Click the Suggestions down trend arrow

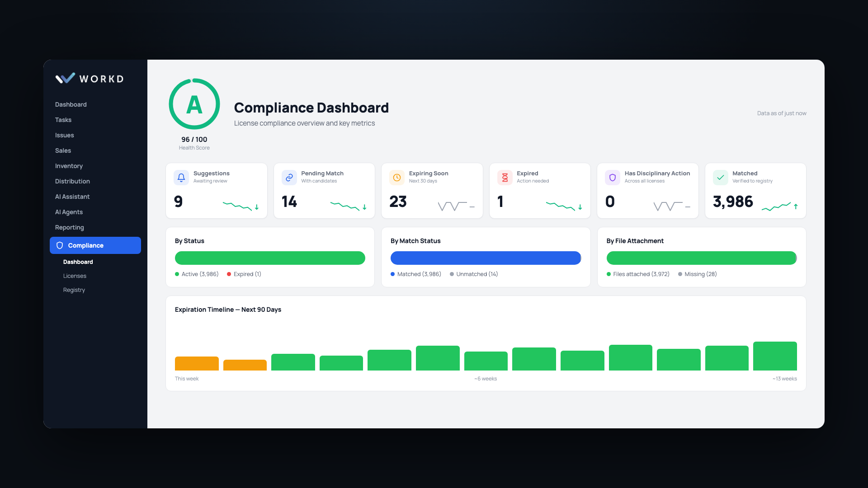pos(257,207)
